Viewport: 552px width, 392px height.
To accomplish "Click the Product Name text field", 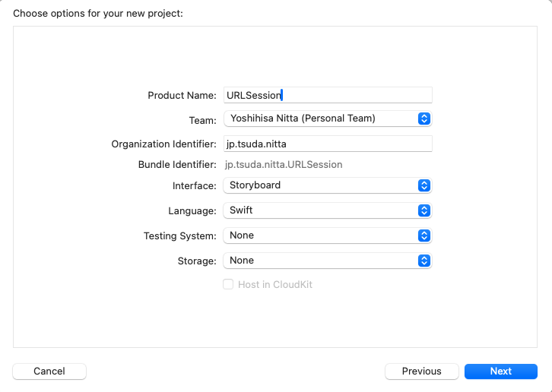I will click(327, 95).
